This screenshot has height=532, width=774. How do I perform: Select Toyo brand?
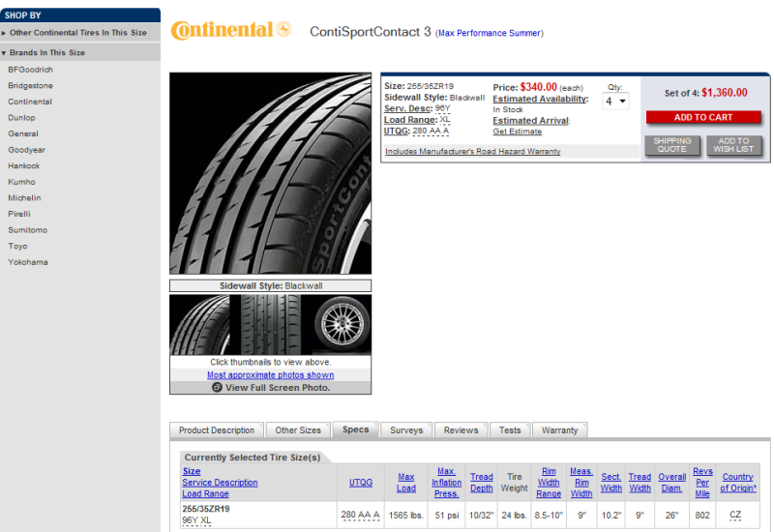[17, 246]
